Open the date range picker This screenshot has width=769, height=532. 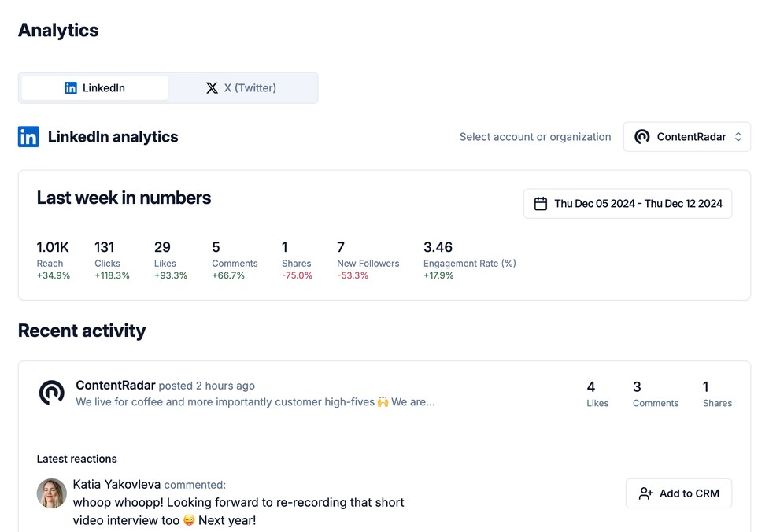[x=628, y=204]
